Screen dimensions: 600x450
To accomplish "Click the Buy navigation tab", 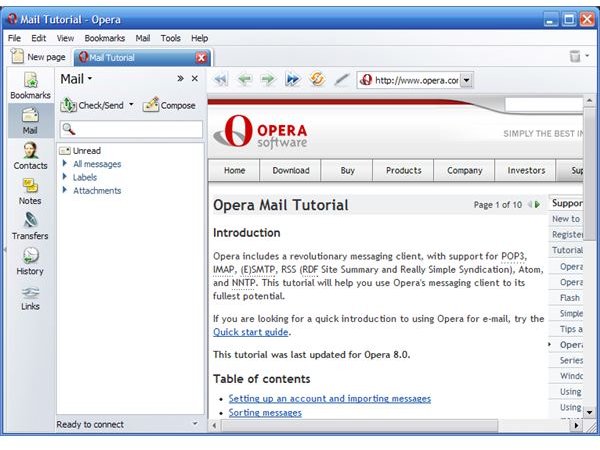I will 347,170.
